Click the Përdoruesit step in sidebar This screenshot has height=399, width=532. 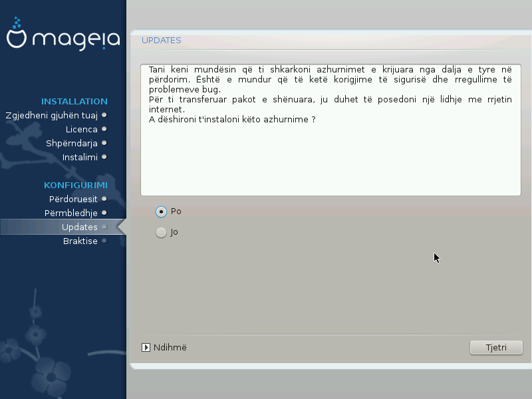[73, 199]
